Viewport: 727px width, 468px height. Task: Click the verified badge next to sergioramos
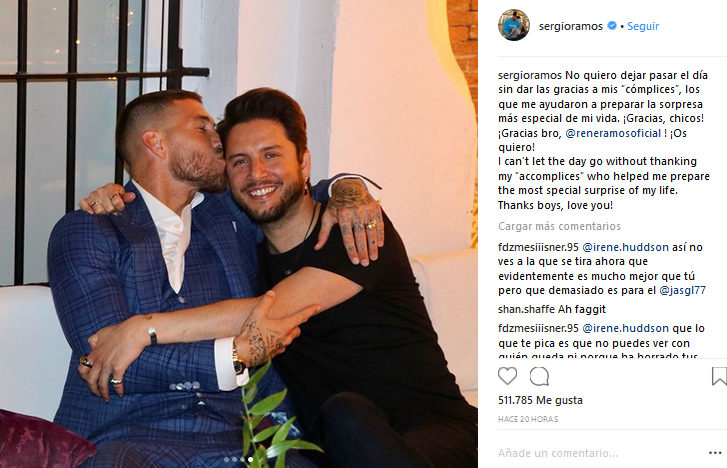(612, 26)
